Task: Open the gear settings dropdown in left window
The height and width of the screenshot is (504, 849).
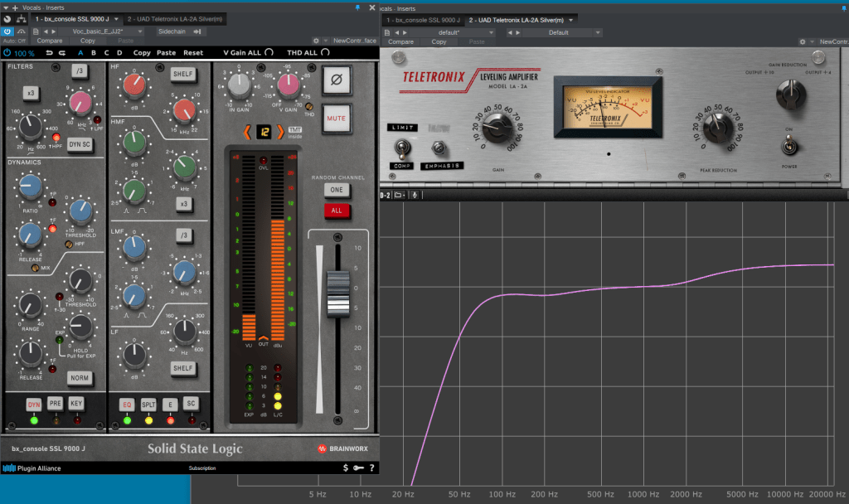Action: tap(318, 41)
